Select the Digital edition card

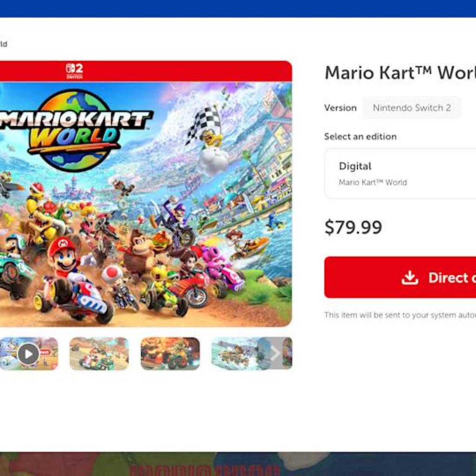point(400,174)
